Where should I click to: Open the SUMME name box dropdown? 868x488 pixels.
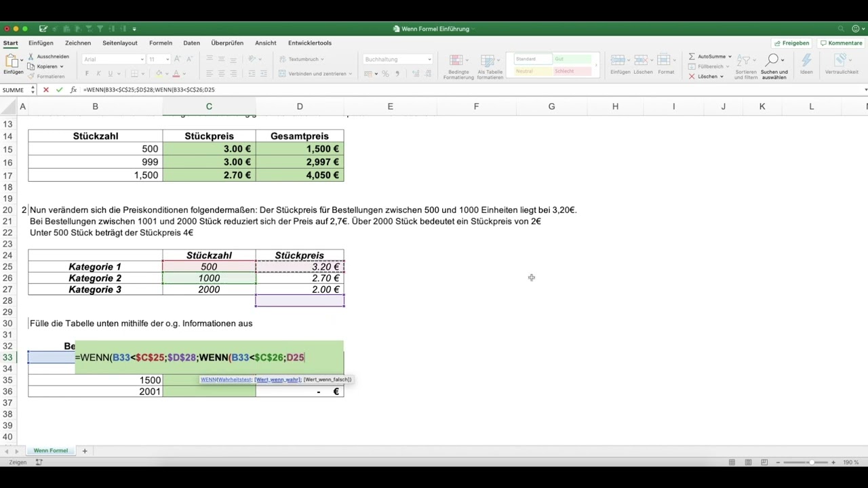pos(33,89)
